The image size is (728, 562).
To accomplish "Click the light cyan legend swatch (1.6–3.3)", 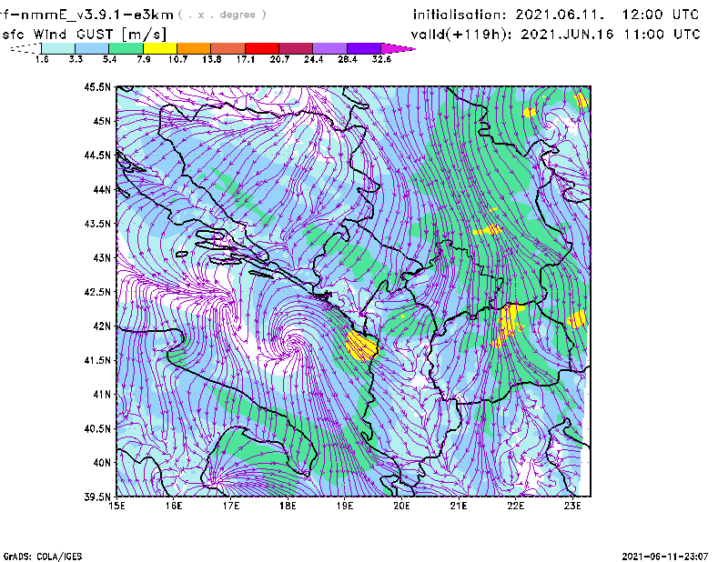I will (x=58, y=48).
